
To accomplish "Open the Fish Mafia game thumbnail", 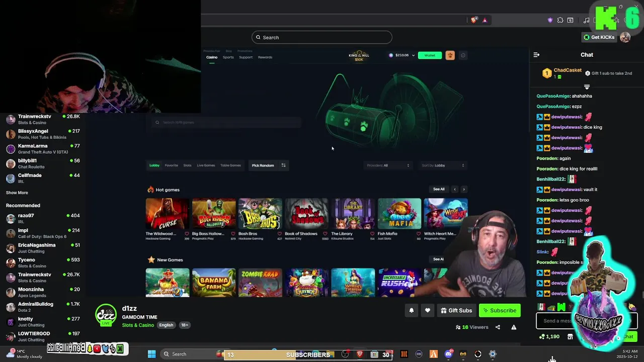I will point(399,214).
